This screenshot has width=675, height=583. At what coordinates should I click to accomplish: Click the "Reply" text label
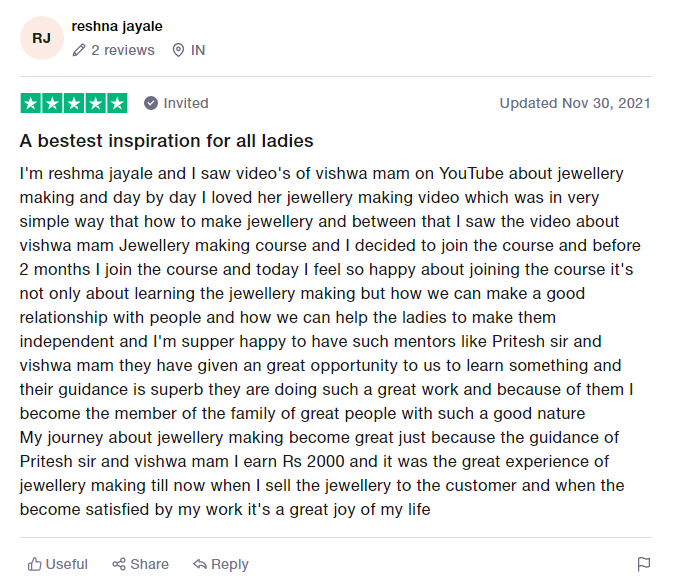pyautogui.click(x=230, y=564)
